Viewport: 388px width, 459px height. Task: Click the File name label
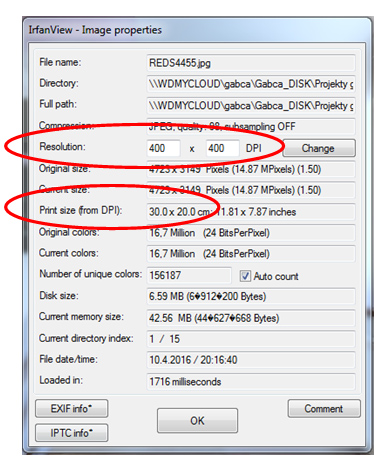point(60,62)
